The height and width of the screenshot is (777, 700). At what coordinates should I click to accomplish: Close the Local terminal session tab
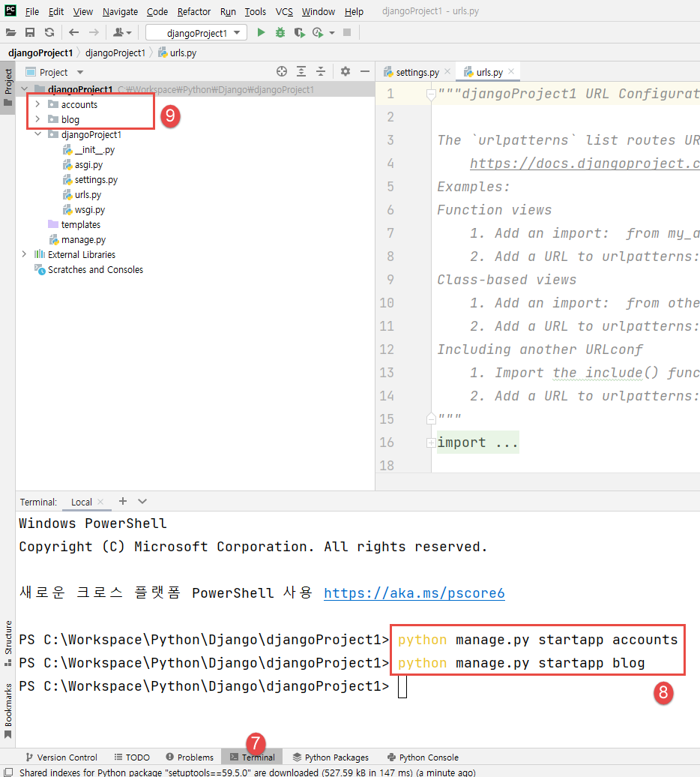[x=100, y=502]
